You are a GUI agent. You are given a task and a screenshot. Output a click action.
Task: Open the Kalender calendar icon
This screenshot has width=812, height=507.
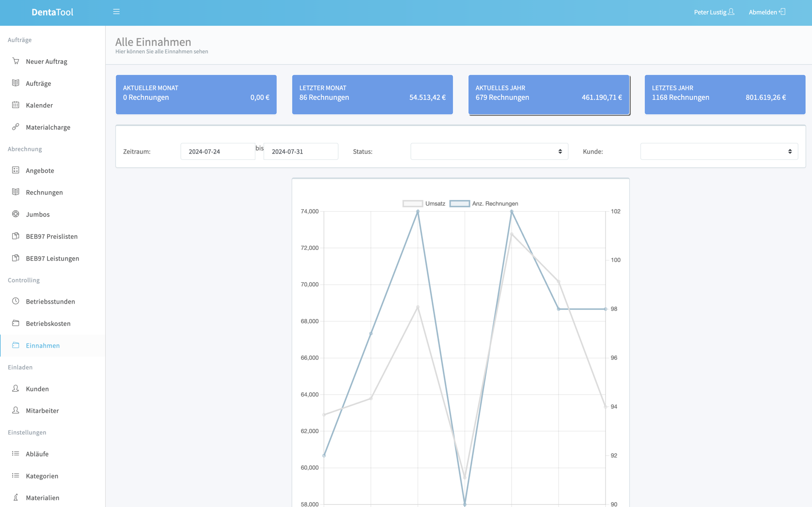coord(16,105)
